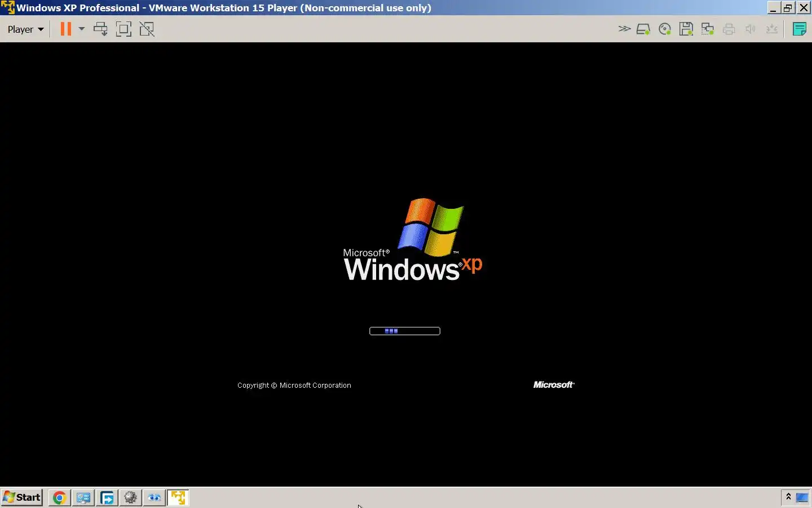Click the system tray monitor icon
This screenshot has width=812, height=508.
[802, 497]
